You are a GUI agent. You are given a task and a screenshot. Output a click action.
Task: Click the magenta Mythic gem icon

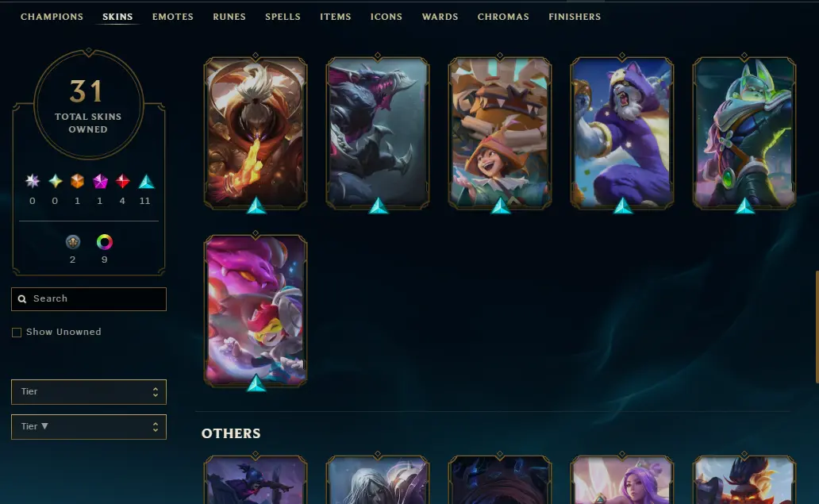100,181
